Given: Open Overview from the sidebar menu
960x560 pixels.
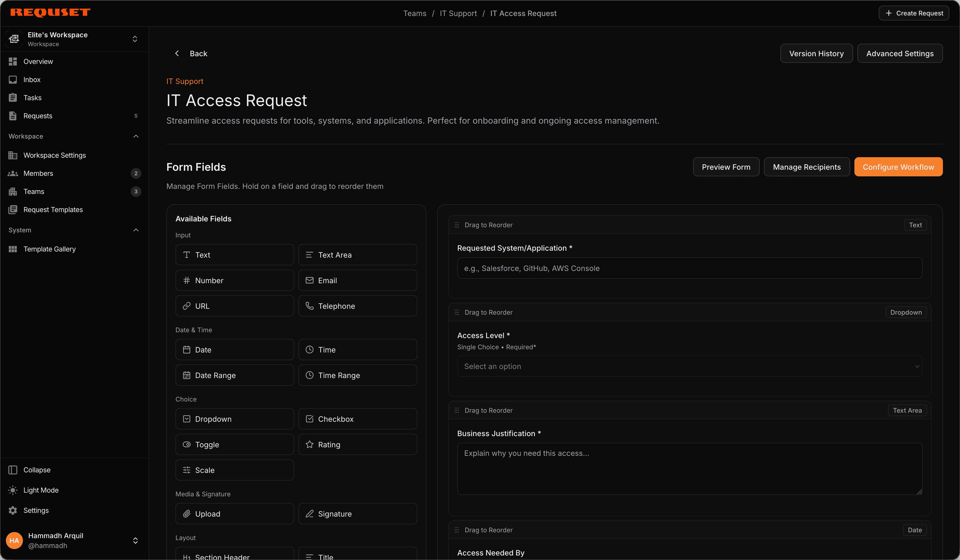Looking at the screenshot, I should (x=38, y=61).
